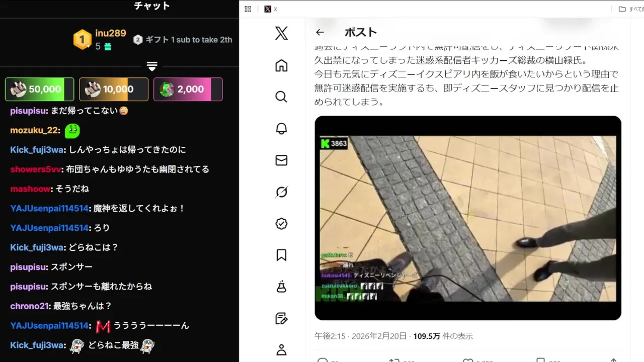Click chat message 布団ちゃんもゆゆうたも幽閉されてる

(137, 169)
